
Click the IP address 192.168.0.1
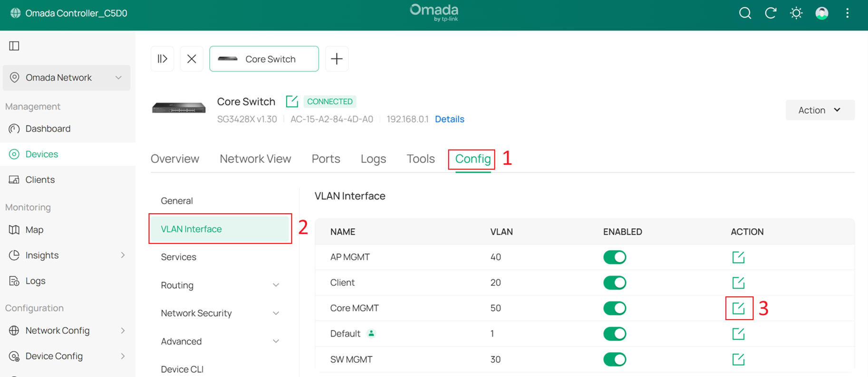(x=407, y=119)
